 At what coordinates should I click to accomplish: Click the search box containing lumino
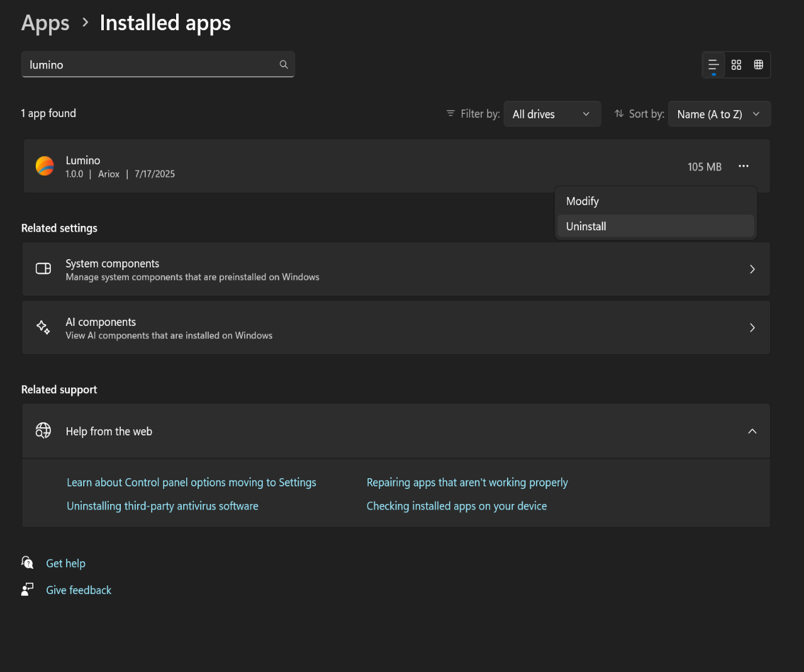158,64
